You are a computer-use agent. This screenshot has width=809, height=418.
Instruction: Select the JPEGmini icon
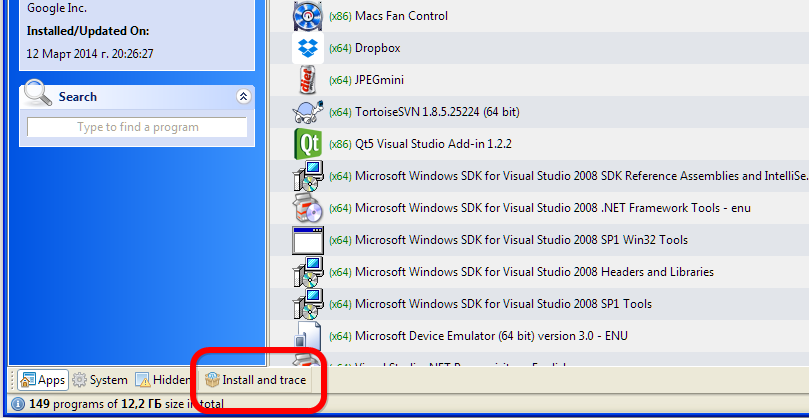click(x=308, y=80)
